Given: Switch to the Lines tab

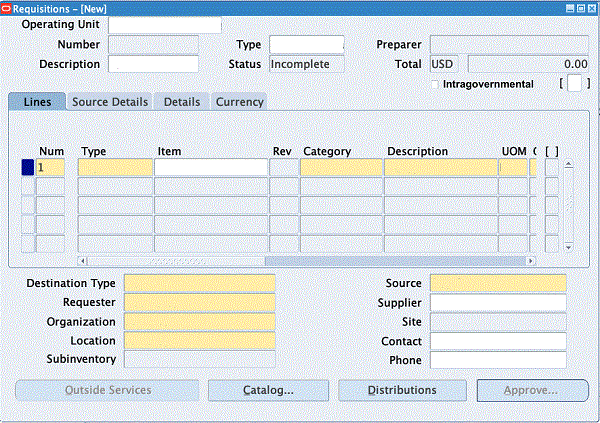Looking at the screenshot, I should [x=37, y=102].
